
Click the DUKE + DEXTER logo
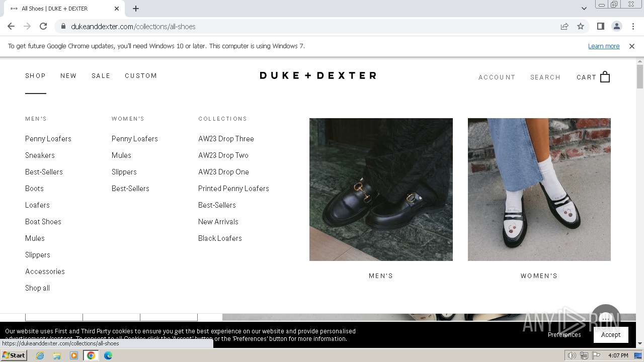pos(318,75)
